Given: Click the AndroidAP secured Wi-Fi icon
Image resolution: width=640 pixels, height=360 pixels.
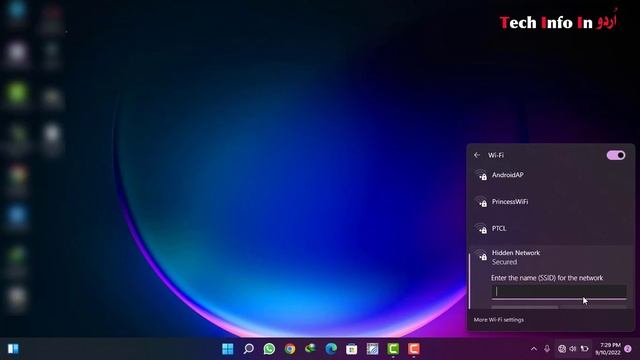Looking at the screenshot, I should 481,176.
